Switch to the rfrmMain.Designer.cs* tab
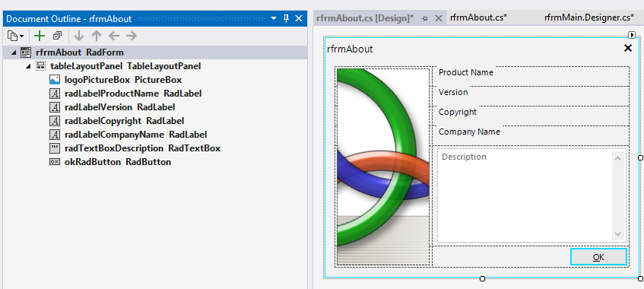Image resolution: width=644 pixels, height=289 pixels. (589, 17)
